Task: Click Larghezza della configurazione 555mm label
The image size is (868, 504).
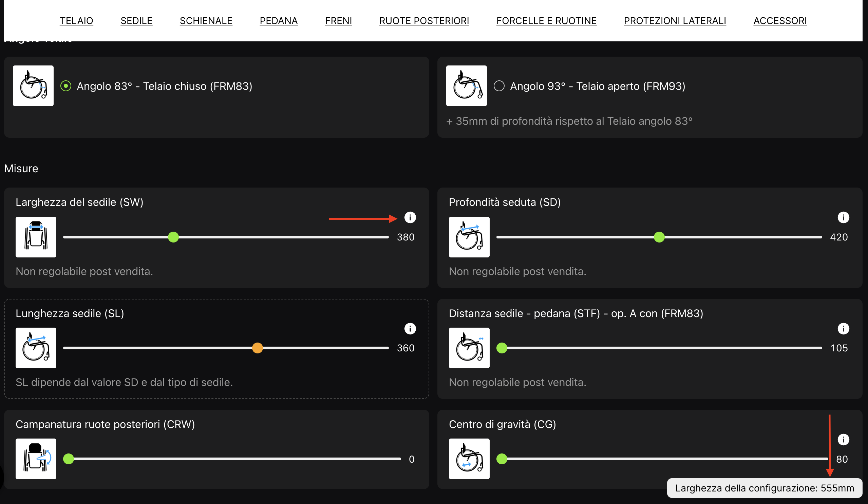Action: coord(764,488)
